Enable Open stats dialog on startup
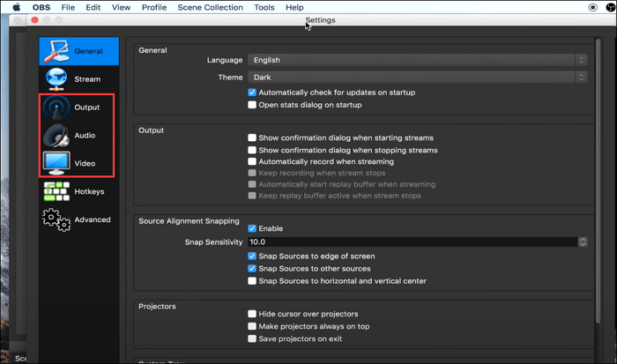617x364 pixels. coord(252,105)
